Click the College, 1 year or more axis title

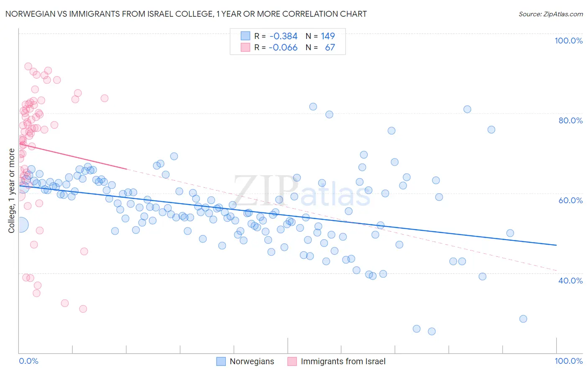(11, 191)
